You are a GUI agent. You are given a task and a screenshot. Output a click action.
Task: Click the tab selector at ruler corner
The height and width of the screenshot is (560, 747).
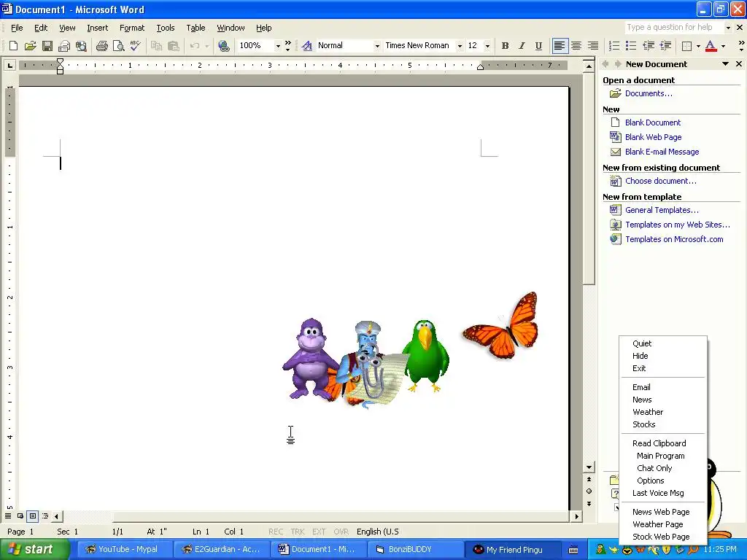tap(9, 65)
